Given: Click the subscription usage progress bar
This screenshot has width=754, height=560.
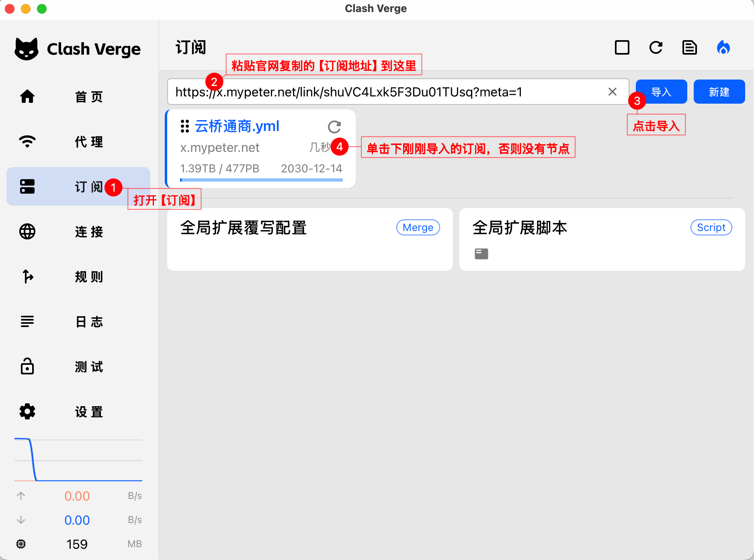Looking at the screenshot, I should point(261,180).
